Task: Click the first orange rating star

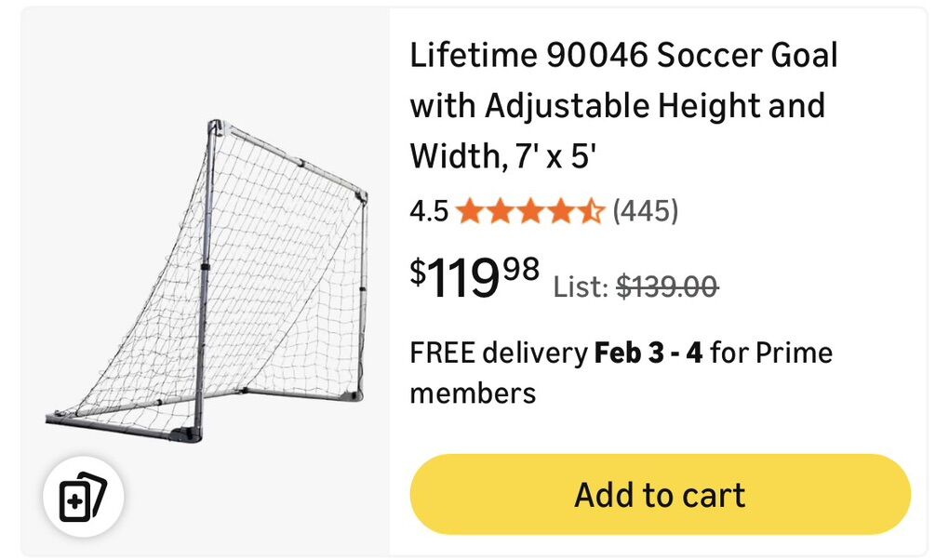Action: coord(471,212)
